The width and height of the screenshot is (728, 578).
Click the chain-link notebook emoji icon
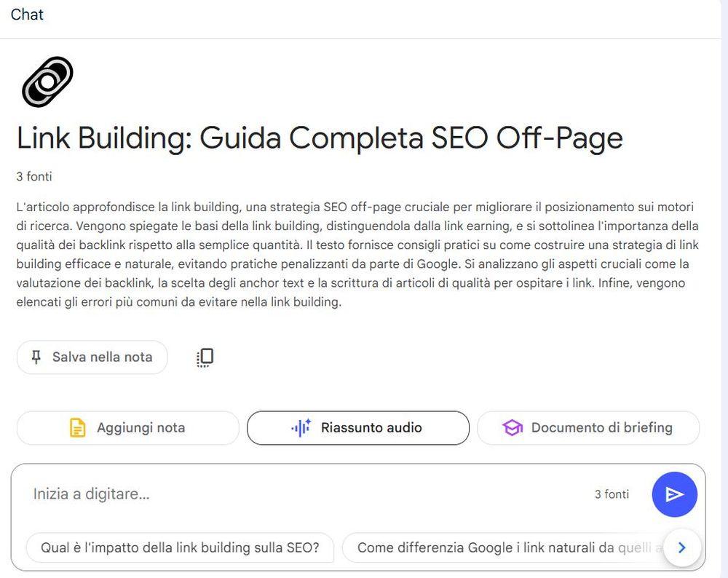48,81
